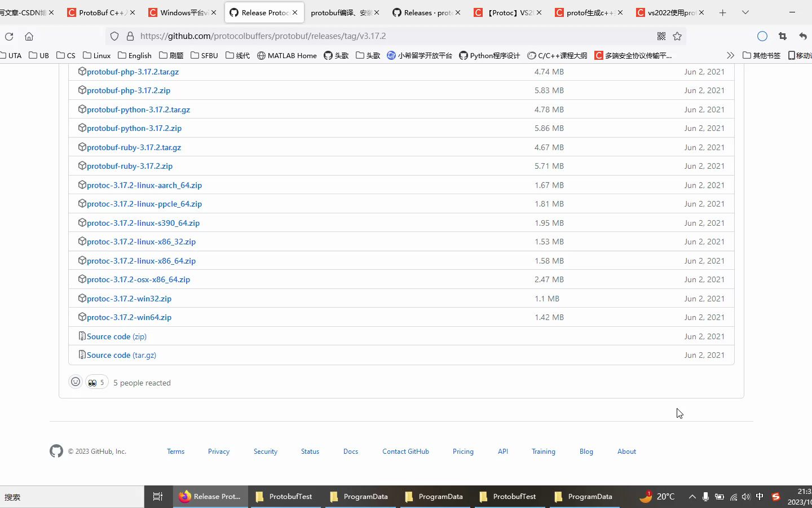Open a new browser tab
The height and width of the screenshot is (508, 812).
[x=722, y=12]
